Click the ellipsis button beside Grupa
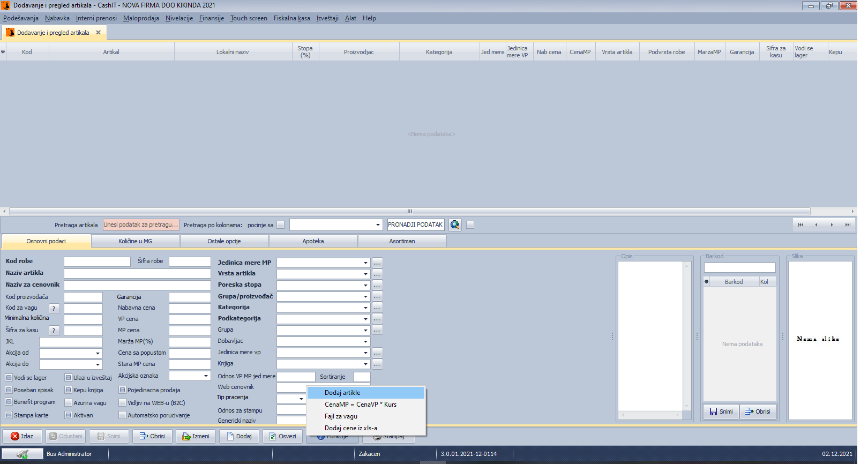The height and width of the screenshot is (464, 868). pos(377,331)
